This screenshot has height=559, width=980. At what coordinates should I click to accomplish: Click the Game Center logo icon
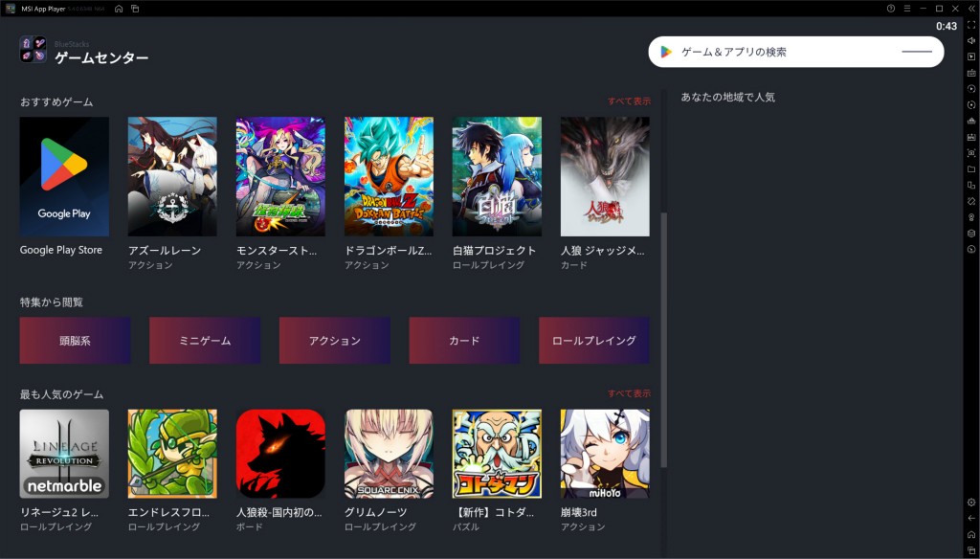coord(33,50)
